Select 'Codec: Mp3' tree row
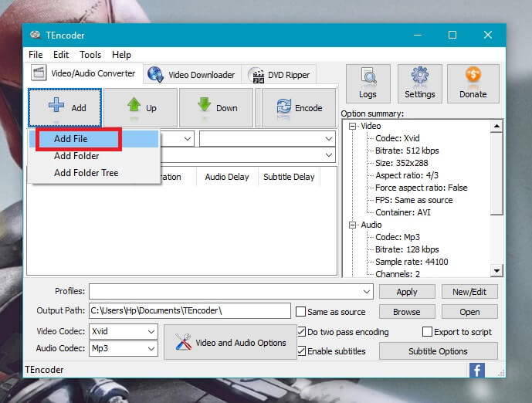 coord(398,237)
